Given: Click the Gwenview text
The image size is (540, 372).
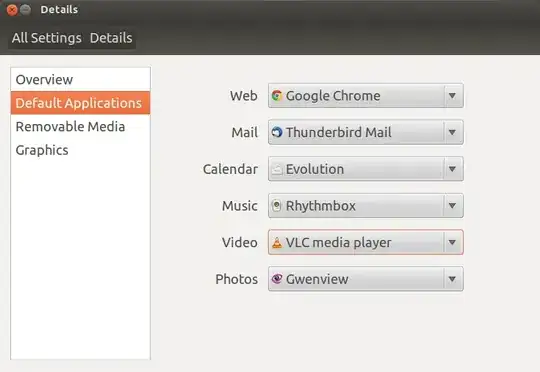Looking at the screenshot, I should [317, 279].
